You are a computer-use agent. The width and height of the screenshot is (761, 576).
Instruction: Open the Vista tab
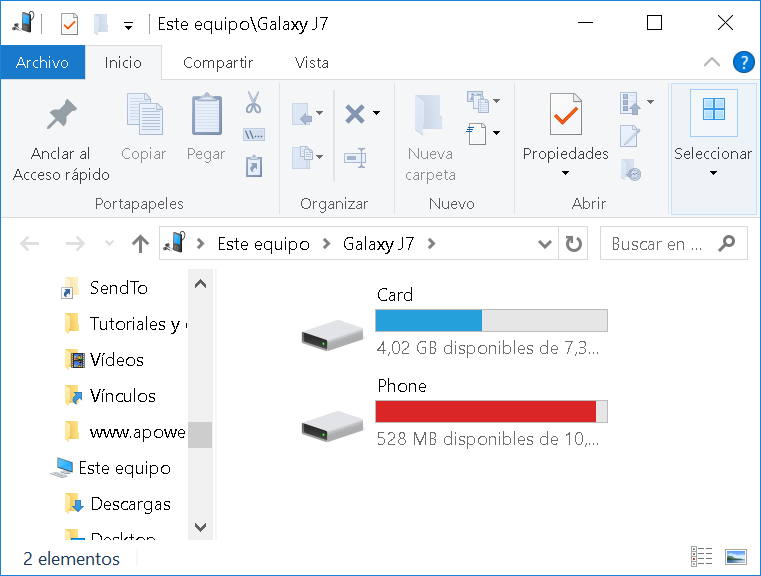tap(312, 63)
